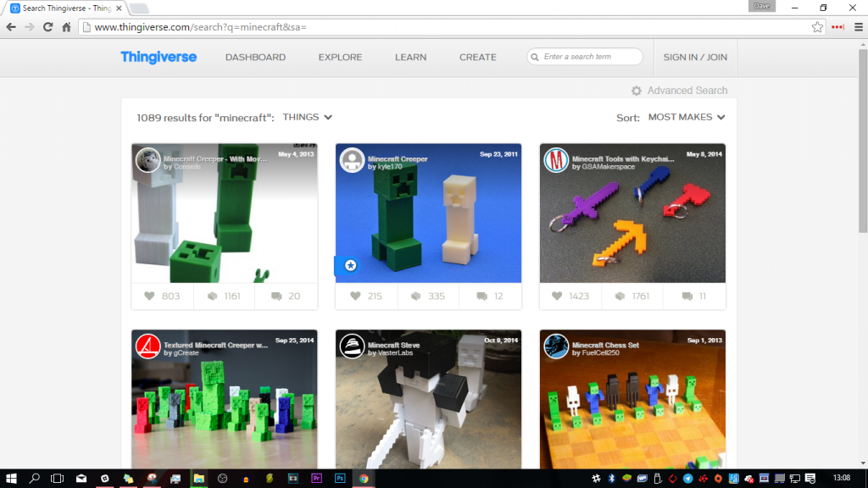
Task: Click the 'Sep 23, 2011' date
Action: tap(498, 154)
